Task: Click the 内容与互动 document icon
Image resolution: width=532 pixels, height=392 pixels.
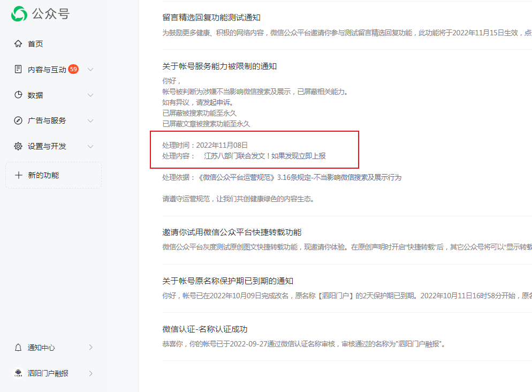Action: 18,69
